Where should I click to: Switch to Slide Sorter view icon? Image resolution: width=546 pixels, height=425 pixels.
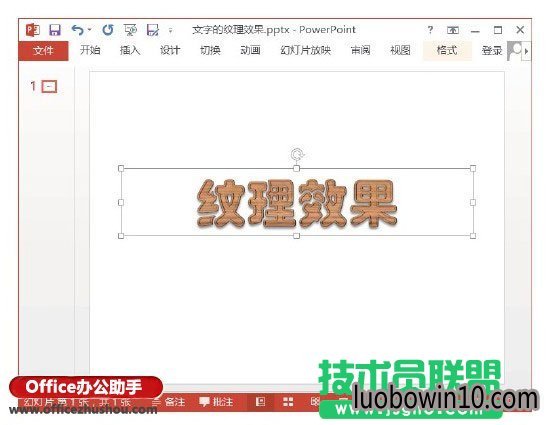pos(288,402)
